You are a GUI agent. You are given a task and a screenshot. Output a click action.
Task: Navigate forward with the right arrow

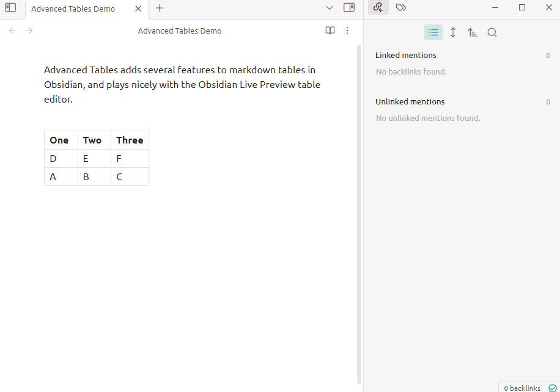point(29,31)
